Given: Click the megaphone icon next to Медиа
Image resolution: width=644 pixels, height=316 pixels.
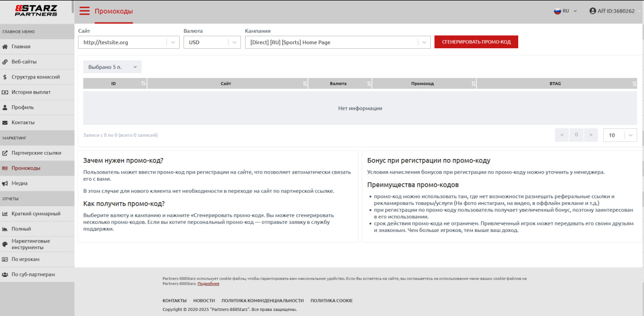Looking at the screenshot, I should pos(5,184).
